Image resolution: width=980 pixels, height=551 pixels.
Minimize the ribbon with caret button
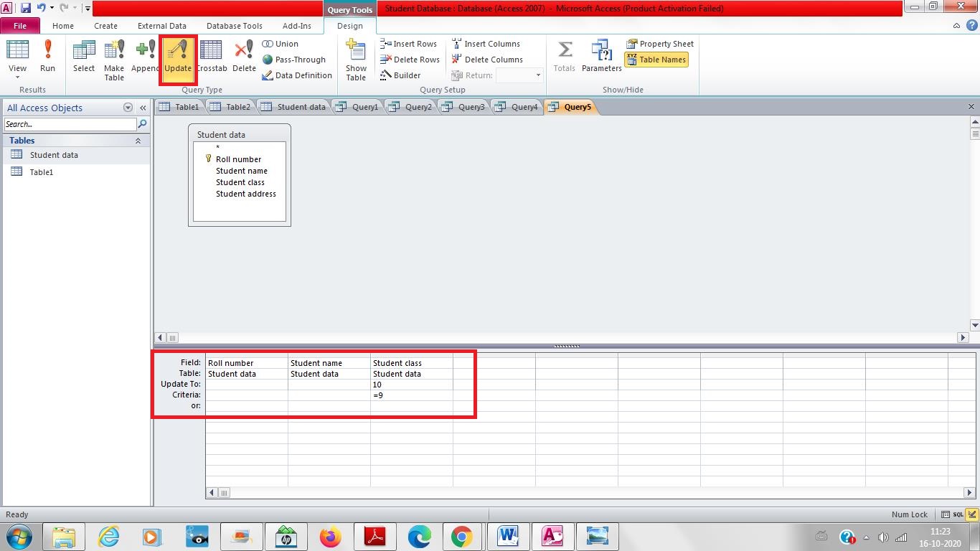click(x=956, y=26)
